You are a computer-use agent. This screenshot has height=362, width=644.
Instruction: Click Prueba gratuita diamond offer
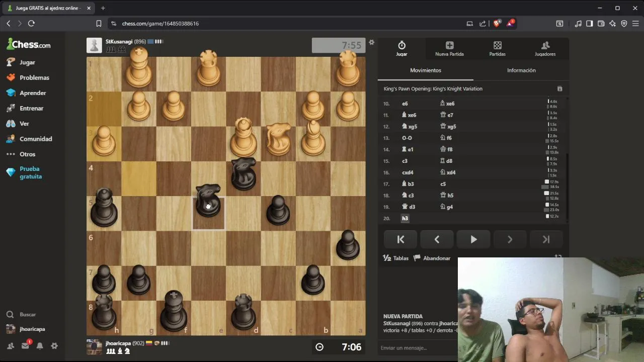(x=24, y=172)
